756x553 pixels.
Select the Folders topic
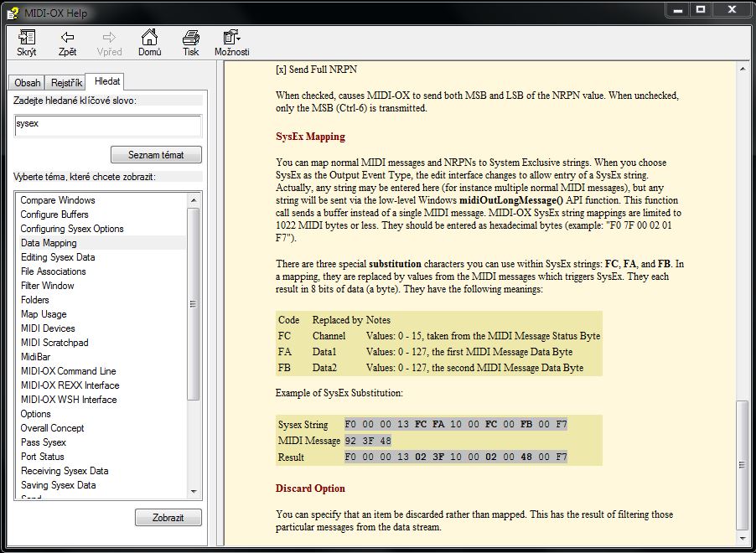point(35,300)
